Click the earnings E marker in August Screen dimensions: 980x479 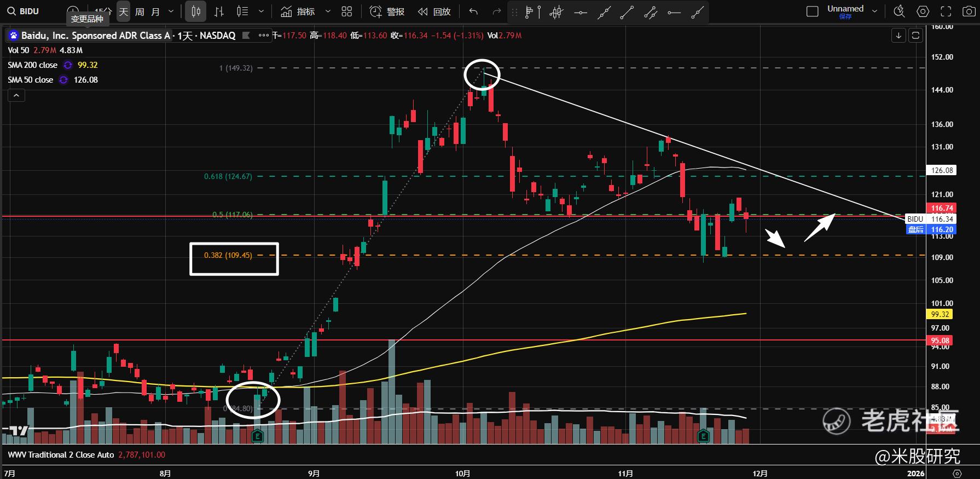pos(258,436)
